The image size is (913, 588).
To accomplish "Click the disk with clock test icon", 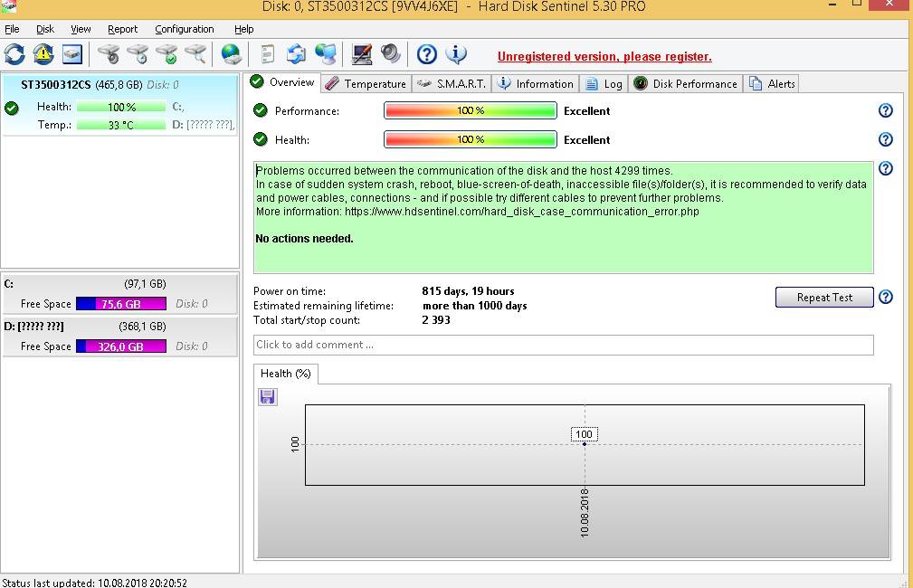I will click(x=138, y=54).
